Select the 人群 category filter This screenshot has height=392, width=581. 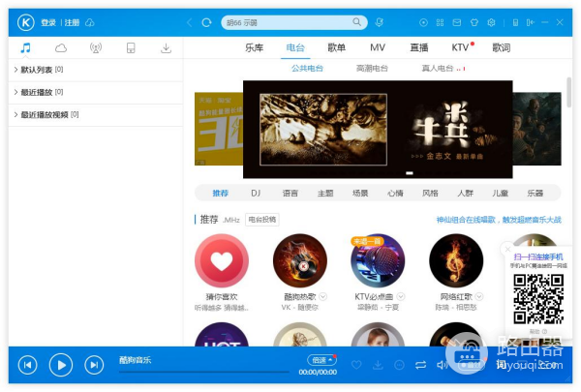465,193
